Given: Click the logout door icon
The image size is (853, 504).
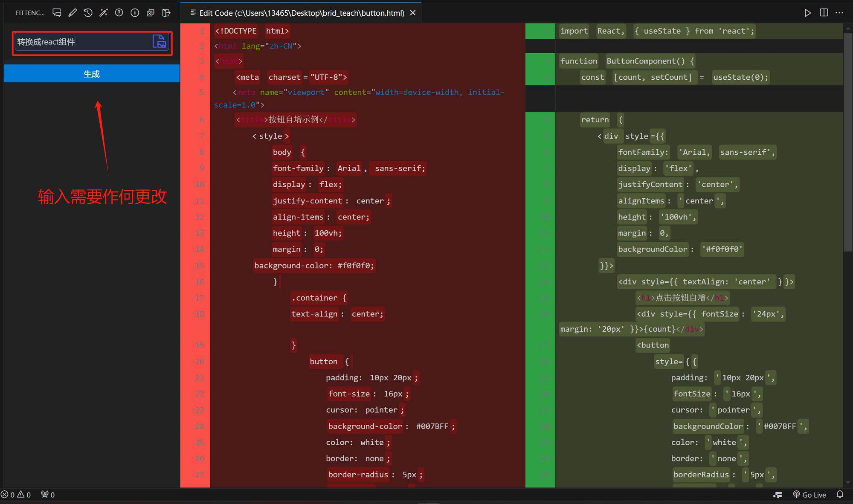Looking at the screenshot, I should coord(166,13).
